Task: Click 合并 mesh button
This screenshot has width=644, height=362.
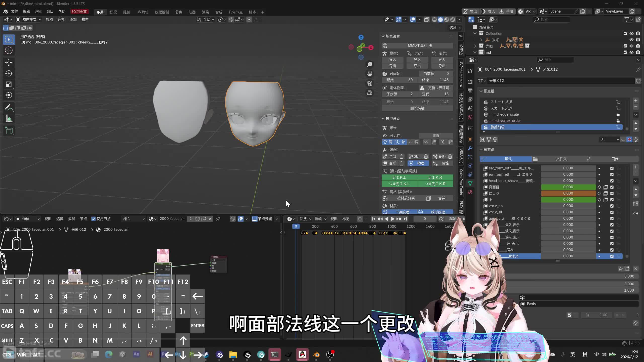Action: 439,198
